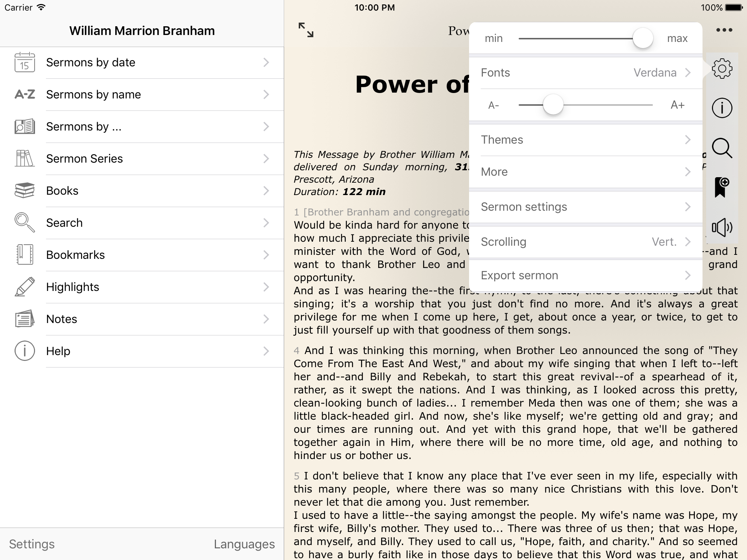This screenshot has width=747, height=560.
Task: Open Sermon settings in the popup
Action: (x=586, y=207)
